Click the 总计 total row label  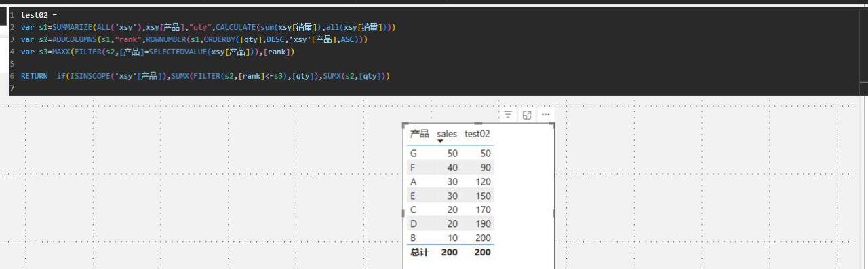point(419,252)
